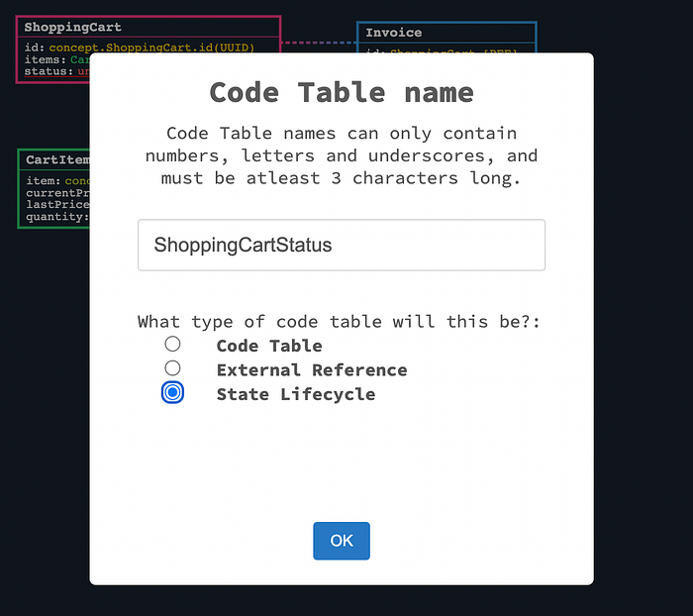Click the OK button
This screenshot has width=693, height=616.
(x=342, y=541)
